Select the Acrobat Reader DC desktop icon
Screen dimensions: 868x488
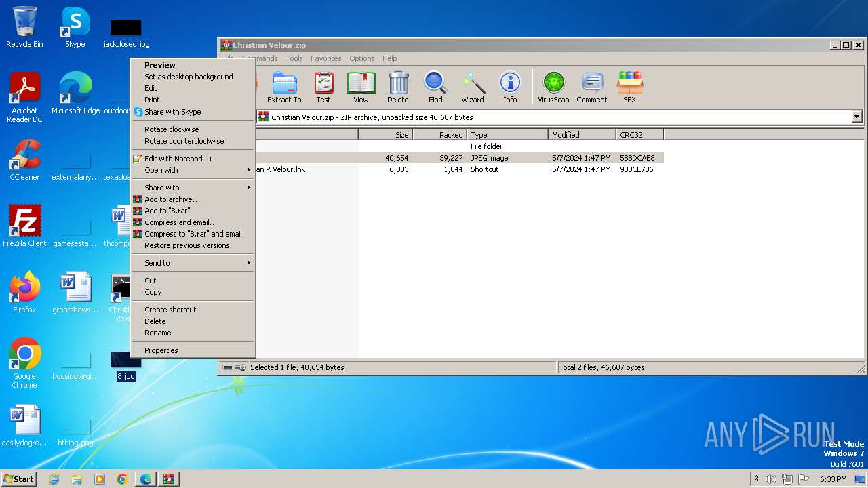coord(24,98)
